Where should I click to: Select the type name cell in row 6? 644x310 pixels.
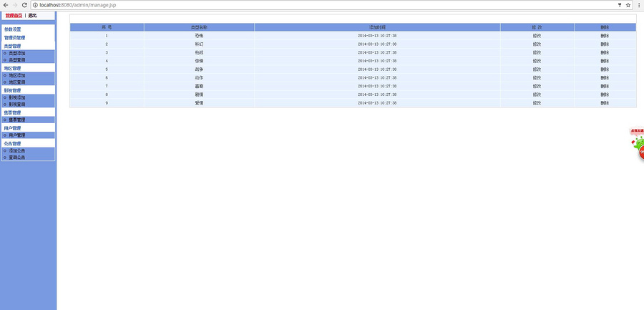pyautogui.click(x=199, y=78)
